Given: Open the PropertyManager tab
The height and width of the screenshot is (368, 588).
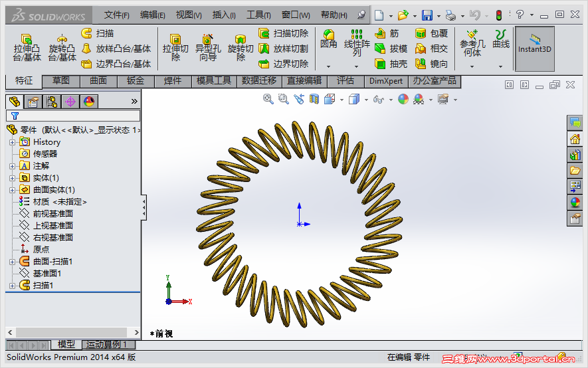Looking at the screenshot, I should tap(33, 102).
